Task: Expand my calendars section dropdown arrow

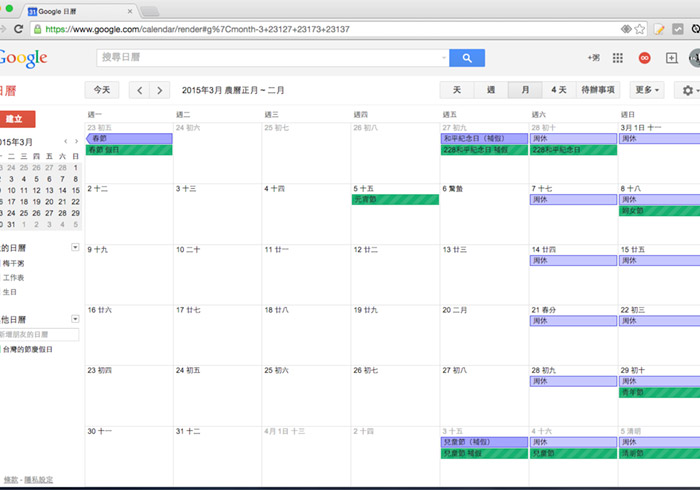Action: 75,247
